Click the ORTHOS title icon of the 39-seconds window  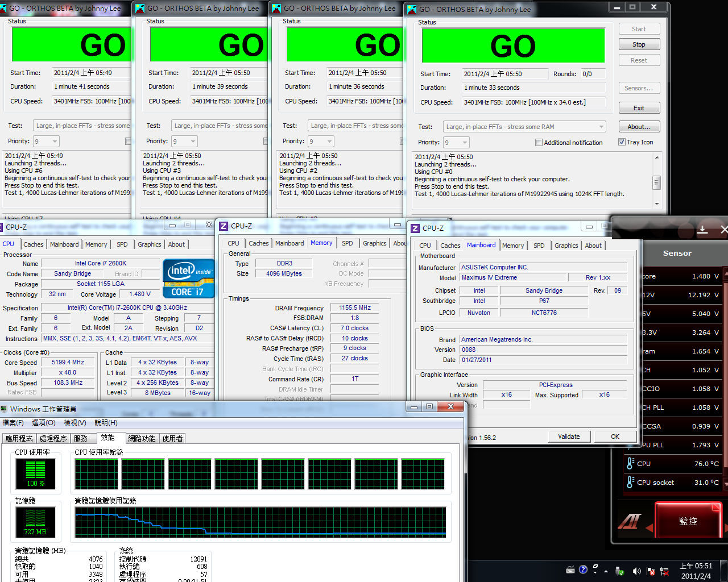pyautogui.click(x=139, y=9)
